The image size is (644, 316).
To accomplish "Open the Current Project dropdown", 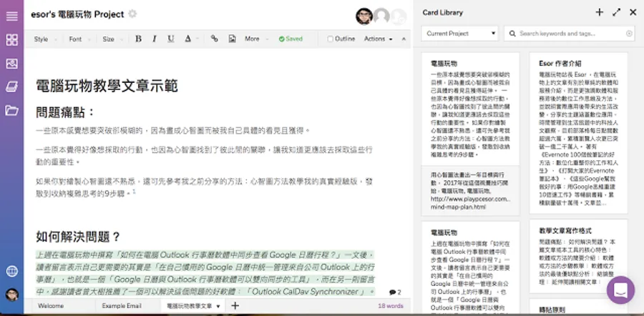I will (x=459, y=34).
